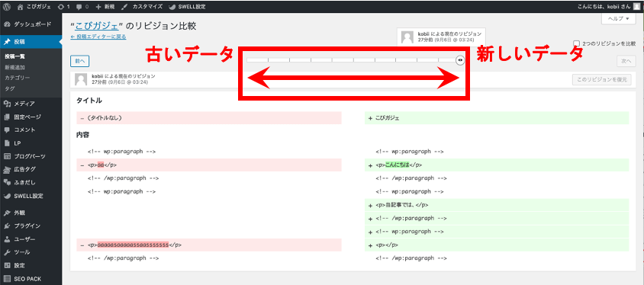644x285 pixels.
Task: Click the added こびガジェ title row
Action: point(497,117)
